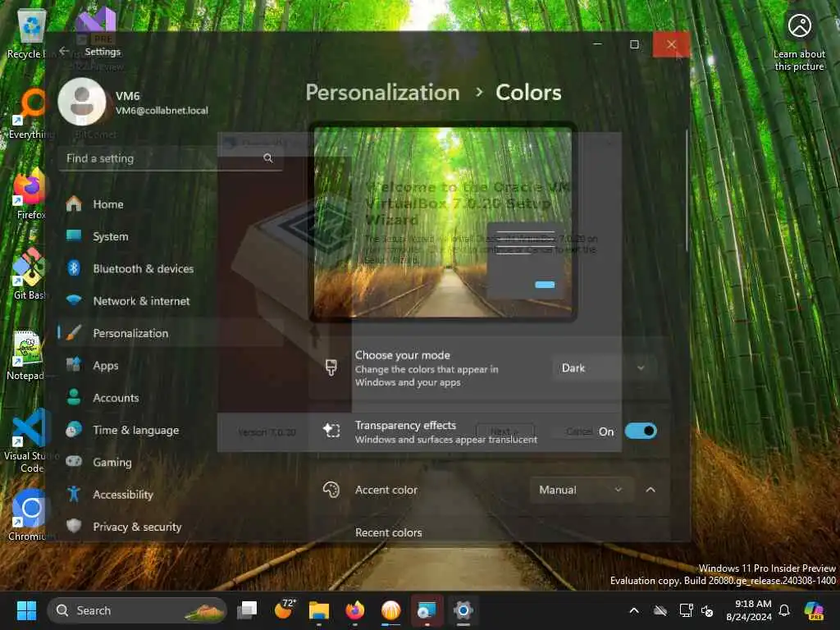The width and height of the screenshot is (840, 630).
Task: Open Task View from the taskbar
Action: point(247,610)
